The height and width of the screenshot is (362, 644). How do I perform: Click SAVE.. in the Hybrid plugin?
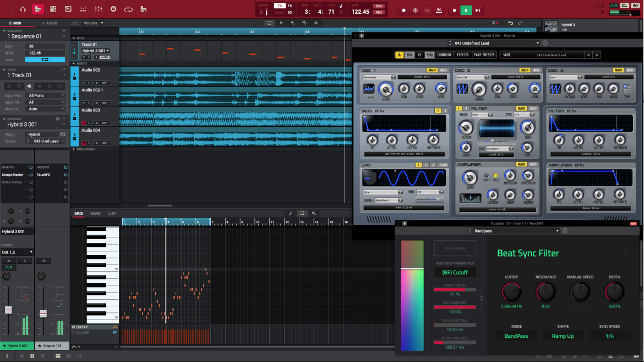pos(507,55)
